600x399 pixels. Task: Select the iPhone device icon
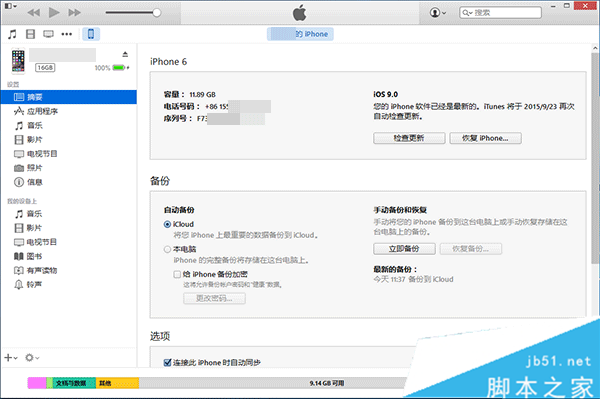click(x=91, y=34)
